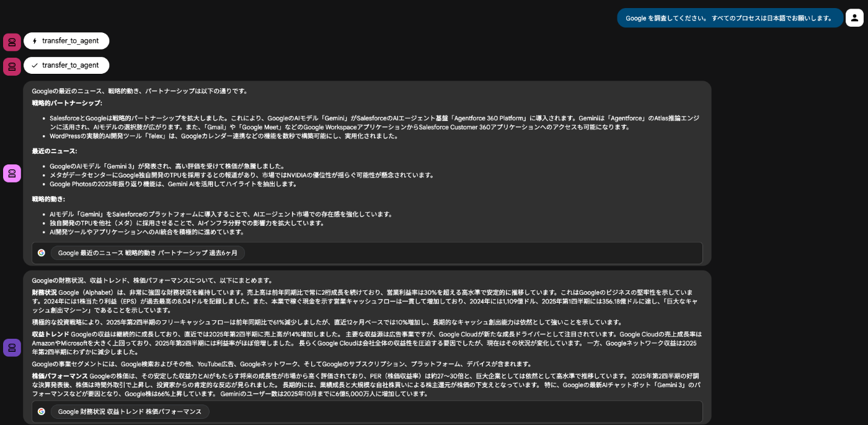Open the transfer_to_agent chip with checkmark
This screenshot has width=868, height=425.
pos(66,65)
